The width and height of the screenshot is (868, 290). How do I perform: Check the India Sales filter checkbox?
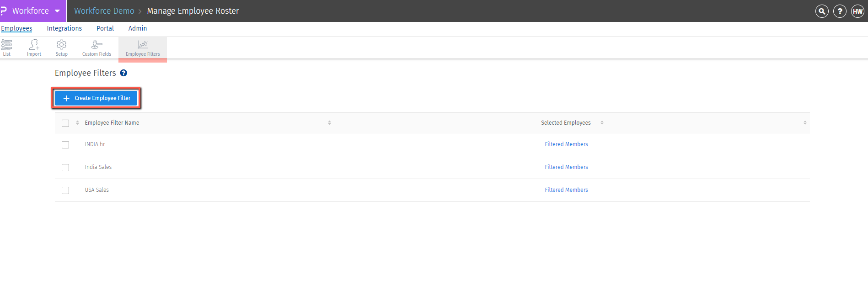tap(65, 168)
